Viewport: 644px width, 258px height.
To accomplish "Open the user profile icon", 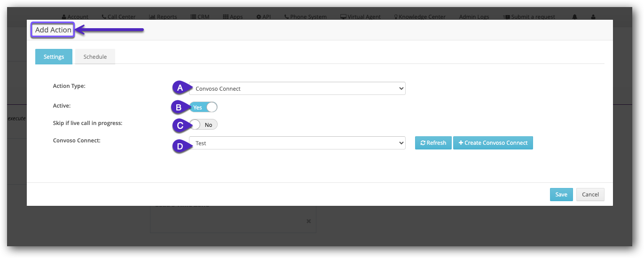I will pos(593,17).
